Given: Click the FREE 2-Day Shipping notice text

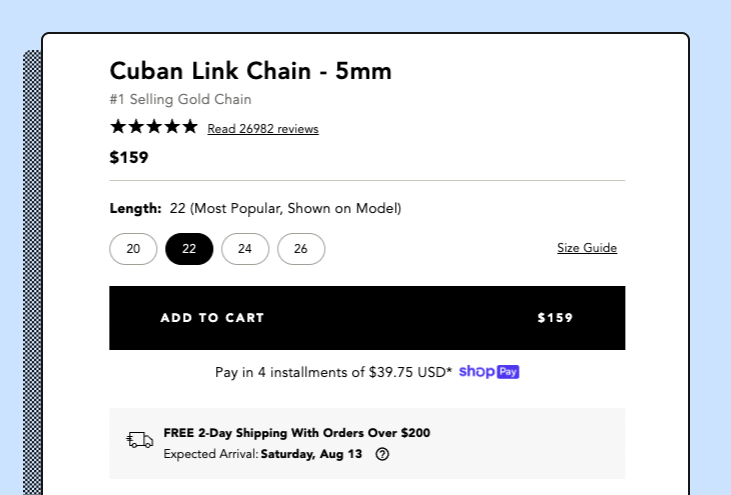Looking at the screenshot, I should pyautogui.click(x=297, y=433).
